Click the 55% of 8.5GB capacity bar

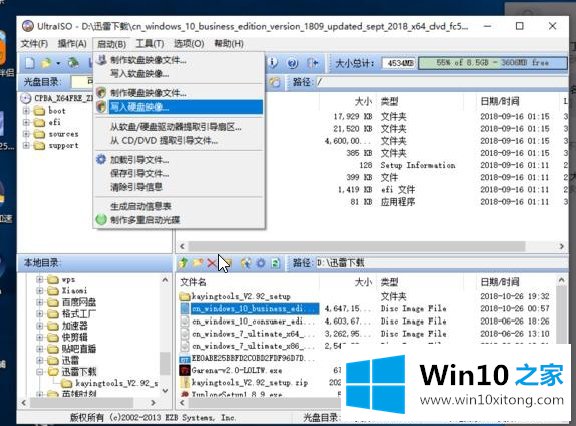click(493, 63)
